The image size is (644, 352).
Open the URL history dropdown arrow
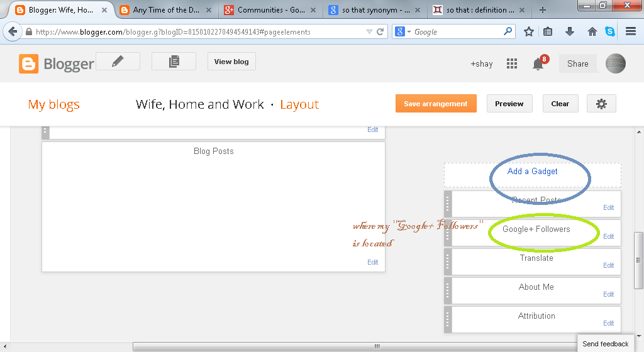click(369, 31)
